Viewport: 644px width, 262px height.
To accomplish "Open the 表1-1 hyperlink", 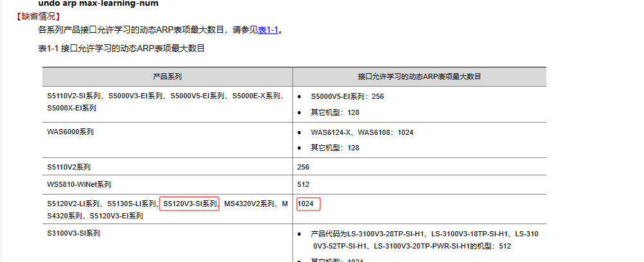I will pos(268,30).
